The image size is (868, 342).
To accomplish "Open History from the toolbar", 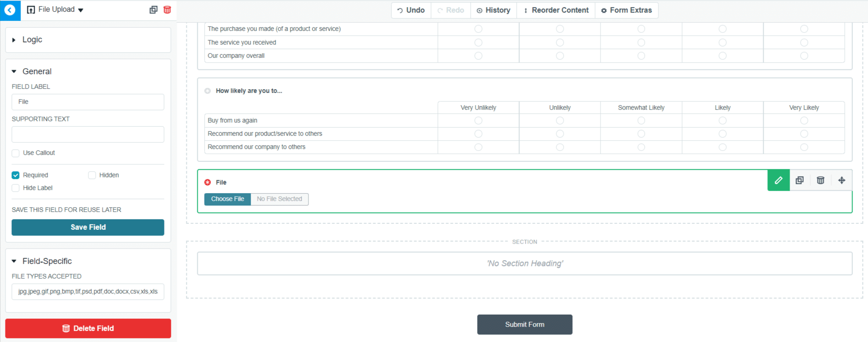I will click(x=493, y=10).
